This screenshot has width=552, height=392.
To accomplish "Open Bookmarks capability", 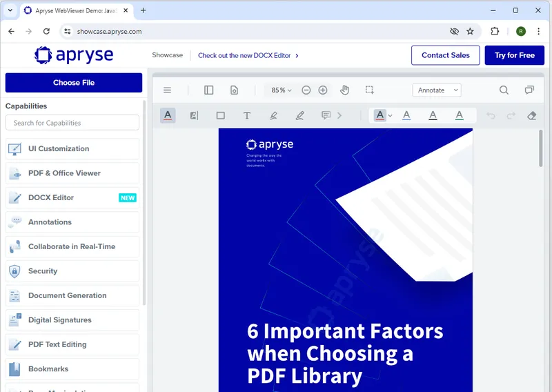I will click(x=72, y=369).
